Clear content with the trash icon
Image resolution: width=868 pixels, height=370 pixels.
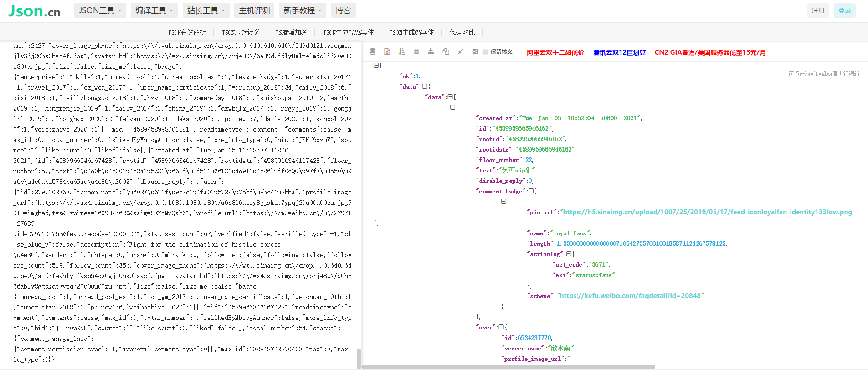[x=416, y=51]
